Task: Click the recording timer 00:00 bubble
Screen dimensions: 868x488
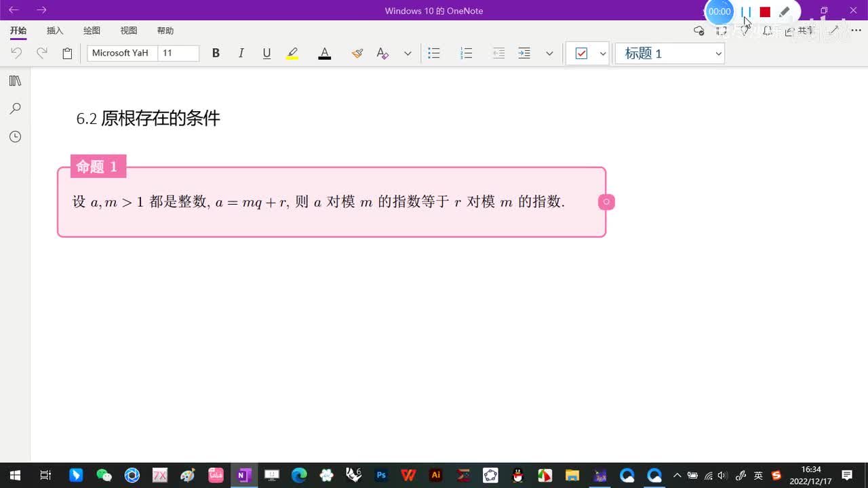Action: (x=719, y=12)
